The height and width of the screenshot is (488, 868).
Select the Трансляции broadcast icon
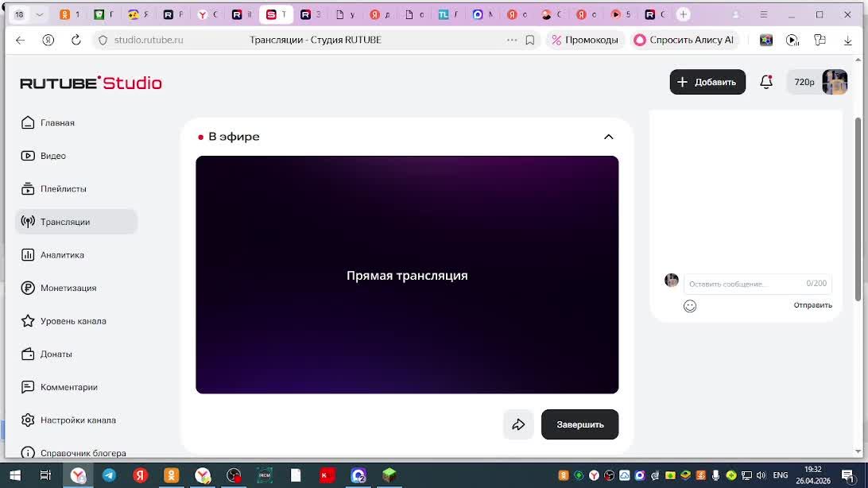28,222
